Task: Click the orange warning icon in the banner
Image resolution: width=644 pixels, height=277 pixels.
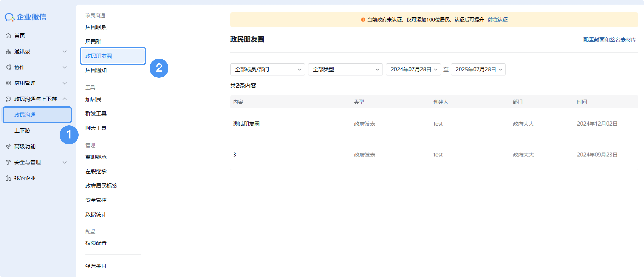Action: pyautogui.click(x=363, y=20)
